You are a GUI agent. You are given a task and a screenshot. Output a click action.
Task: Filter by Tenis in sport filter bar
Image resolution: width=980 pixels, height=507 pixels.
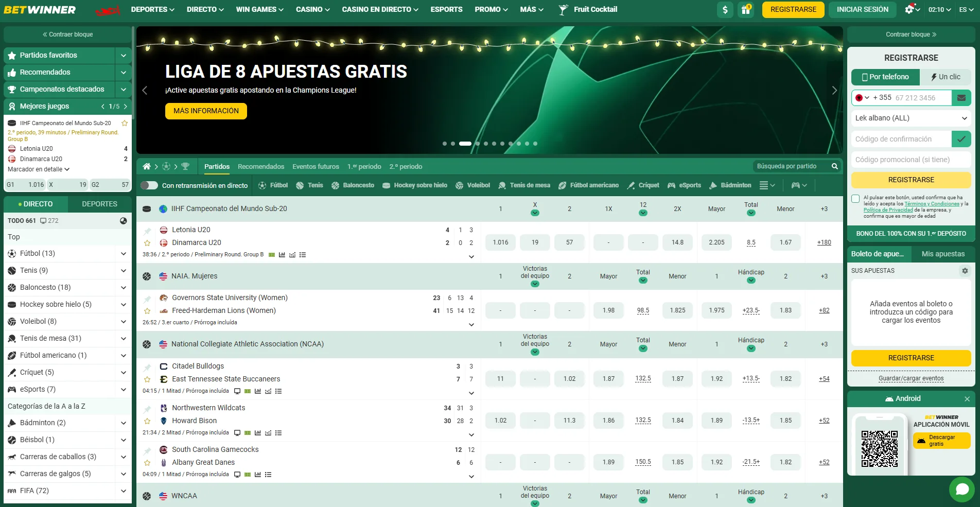point(309,185)
